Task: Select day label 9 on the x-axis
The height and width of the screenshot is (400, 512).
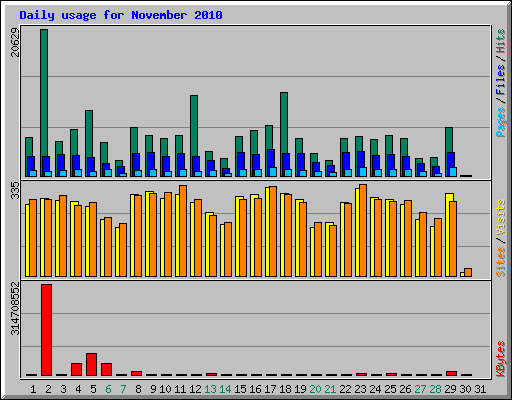Action: pyautogui.click(x=153, y=389)
